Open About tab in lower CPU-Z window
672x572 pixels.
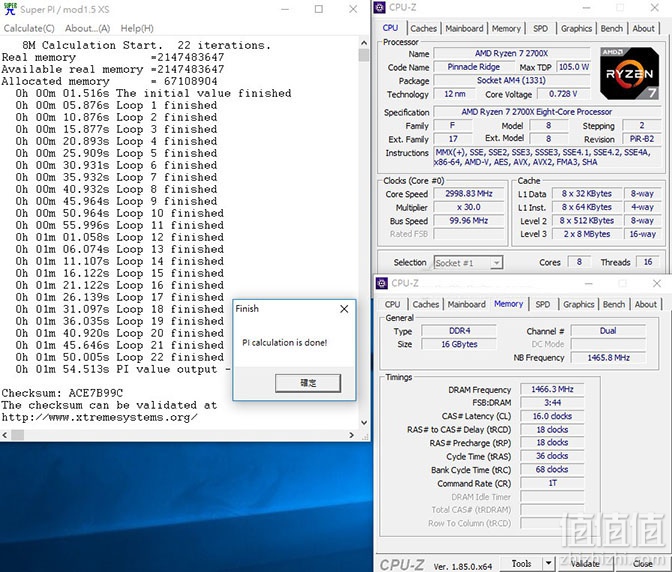tap(645, 304)
